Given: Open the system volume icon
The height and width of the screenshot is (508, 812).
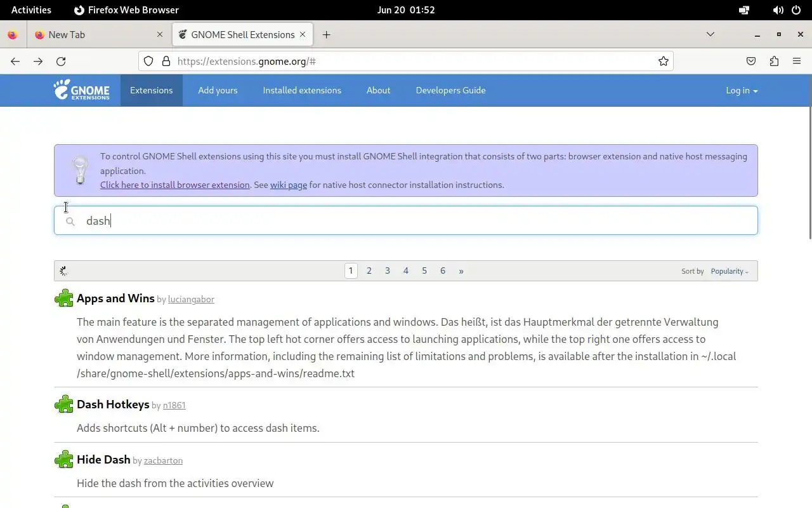Looking at the screenshot, I should click(x=778, y=10).
